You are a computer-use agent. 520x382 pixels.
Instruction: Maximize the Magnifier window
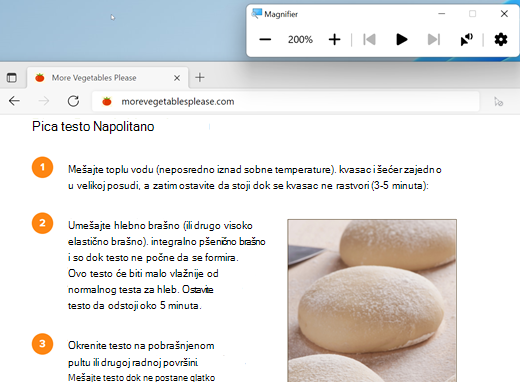[x=472, y=14]
